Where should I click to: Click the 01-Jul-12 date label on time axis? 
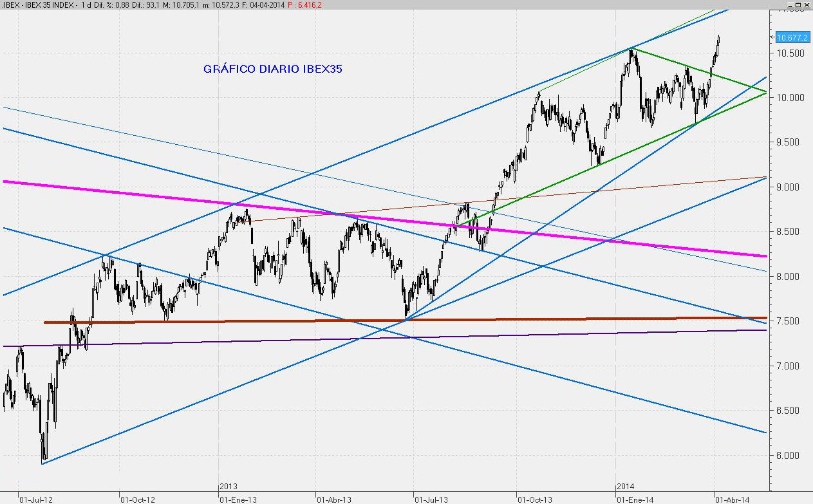[x=36, y=499]
